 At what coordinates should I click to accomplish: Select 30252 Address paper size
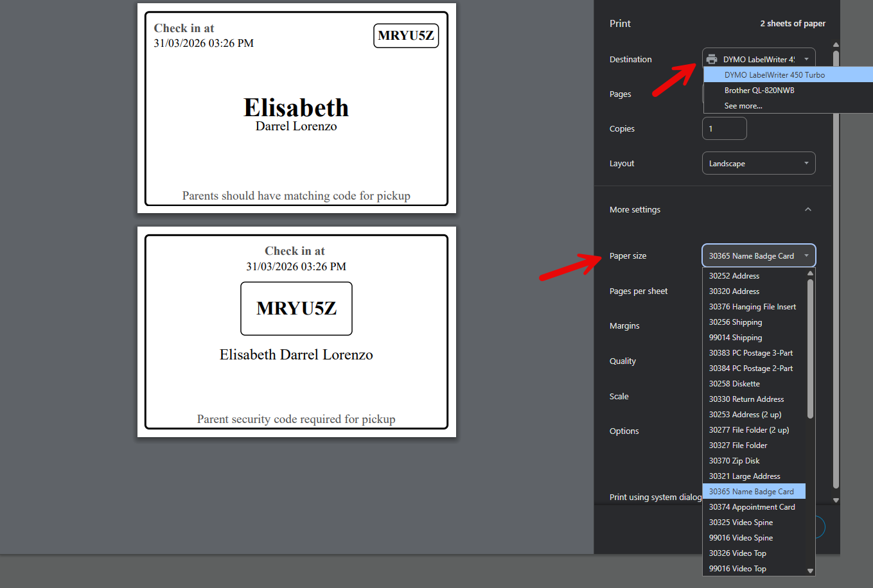pos(734,276)
